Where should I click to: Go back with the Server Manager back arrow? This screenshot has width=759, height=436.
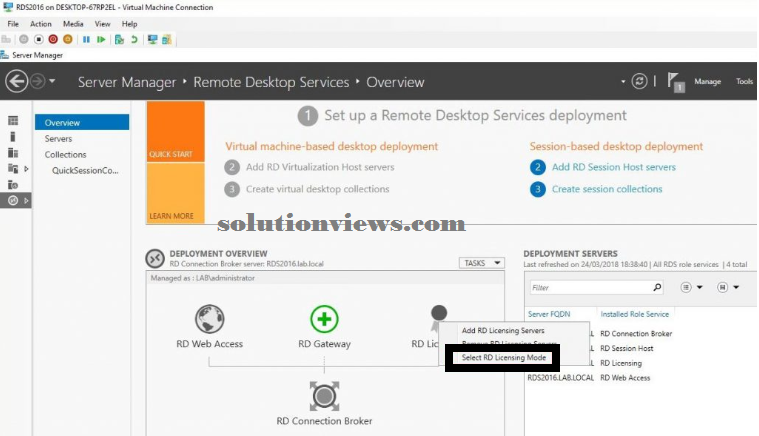17,81
